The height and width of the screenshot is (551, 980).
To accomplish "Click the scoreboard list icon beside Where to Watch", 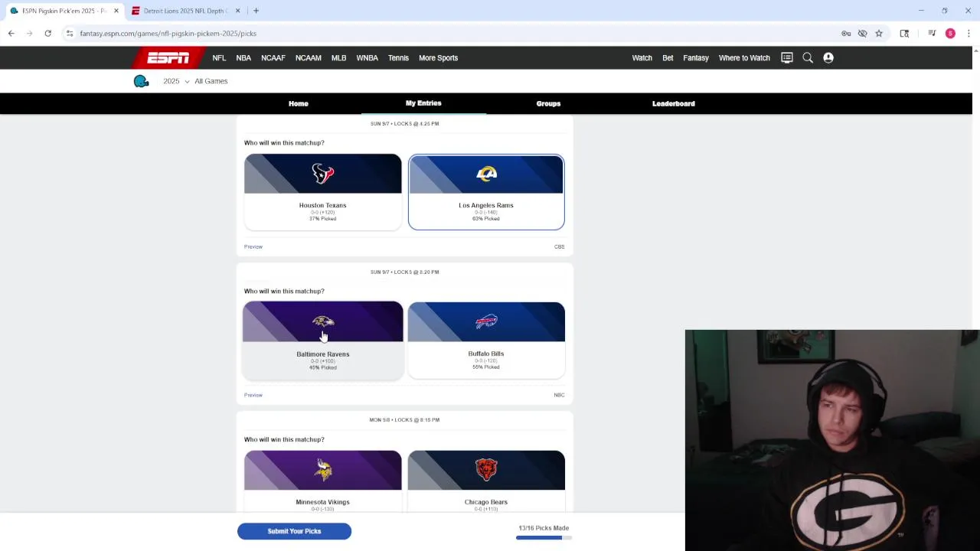I will pos(787,58).
